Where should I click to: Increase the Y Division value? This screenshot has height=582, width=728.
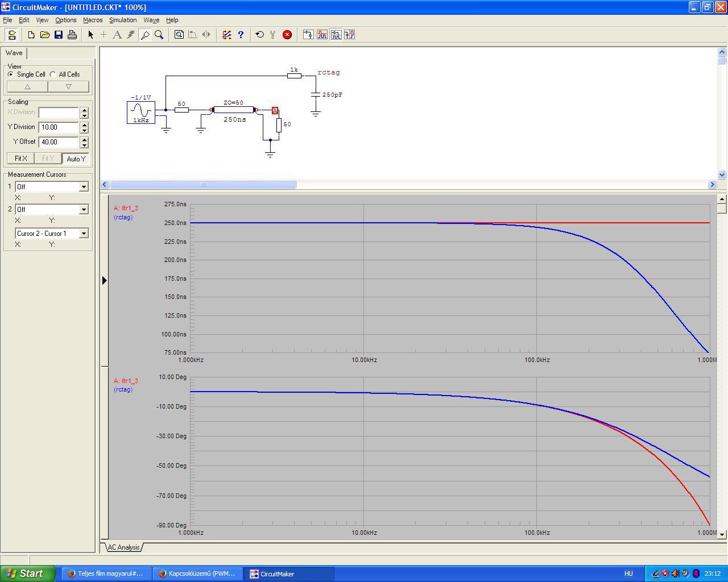(84, 124)
